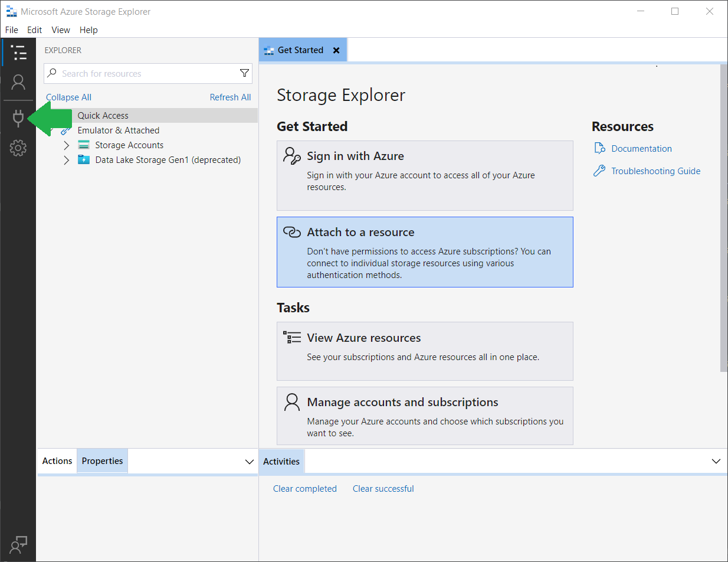The width and height of the screenshot is (728, 562).
Task: Open the View menu
Action: [61, 30]
